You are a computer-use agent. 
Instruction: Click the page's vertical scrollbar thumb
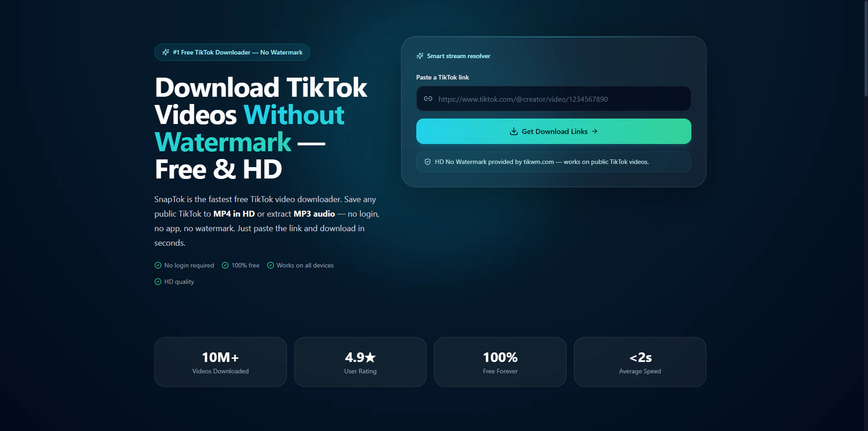(866, 48)
